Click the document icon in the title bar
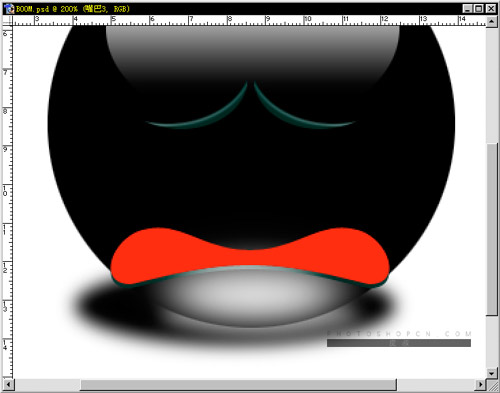This screenshot has width=500, height=393. pyautogui.click(x=9, y=9)
